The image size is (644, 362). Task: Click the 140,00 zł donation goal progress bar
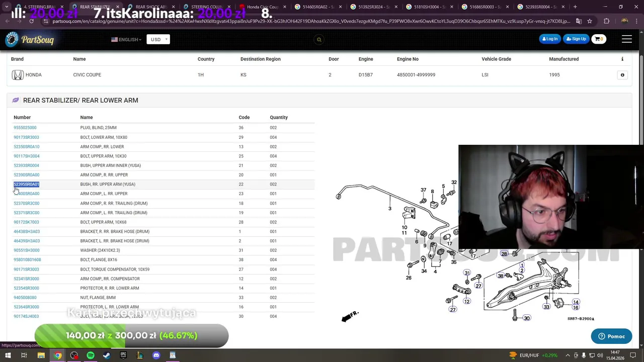131,336
